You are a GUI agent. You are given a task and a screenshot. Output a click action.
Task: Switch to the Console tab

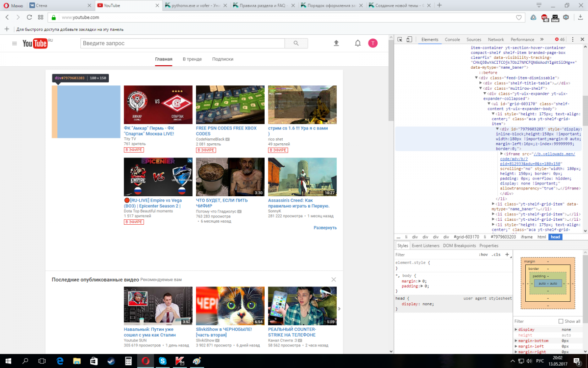452,40
